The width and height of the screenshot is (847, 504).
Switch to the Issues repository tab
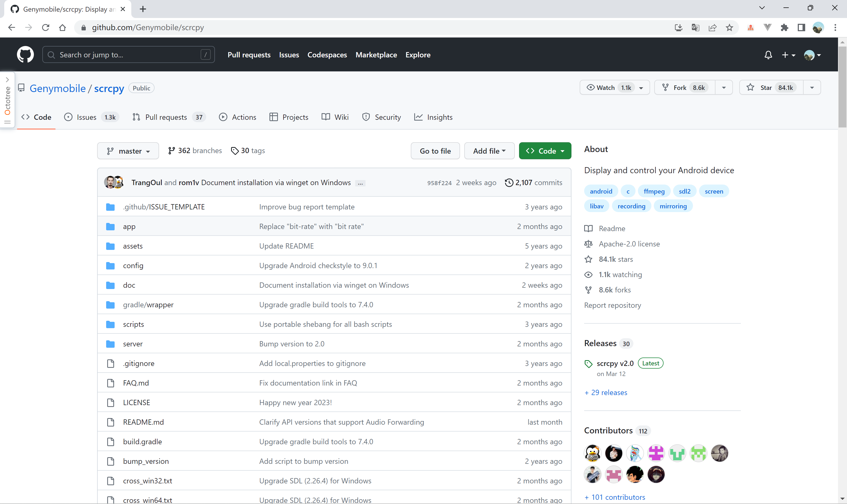coord(87,117)
